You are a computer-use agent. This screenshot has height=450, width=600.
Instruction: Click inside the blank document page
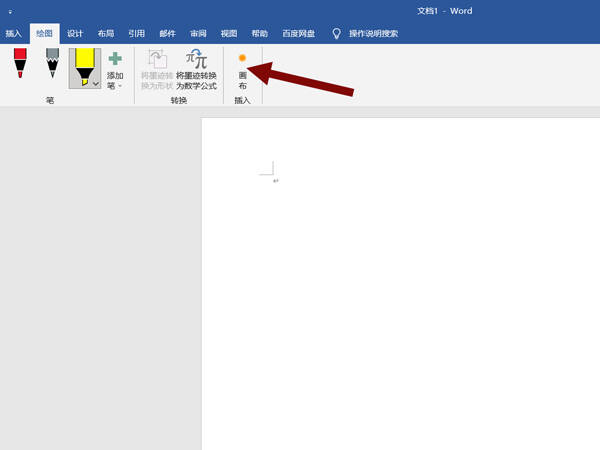(x=401, y=284)
